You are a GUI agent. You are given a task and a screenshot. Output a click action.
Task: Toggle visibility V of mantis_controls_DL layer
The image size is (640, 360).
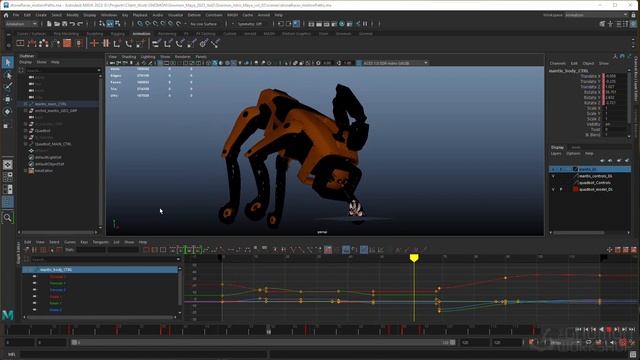553,176
